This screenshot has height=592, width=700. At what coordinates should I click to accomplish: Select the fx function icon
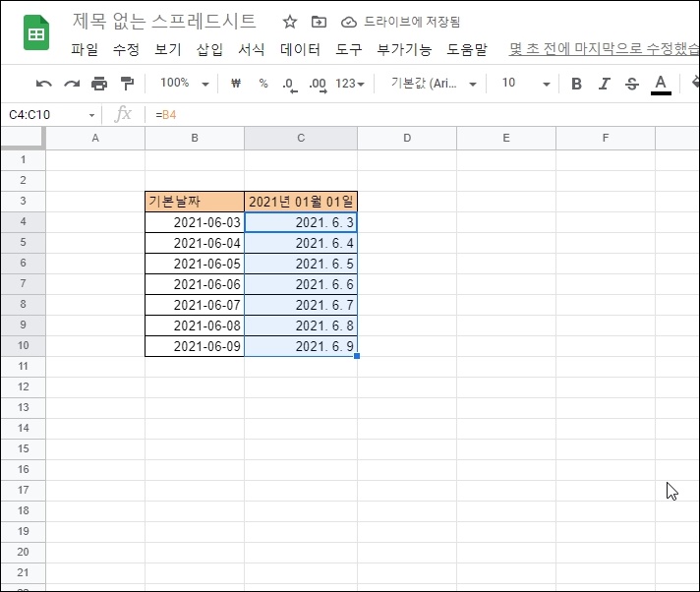pos(123,114)
